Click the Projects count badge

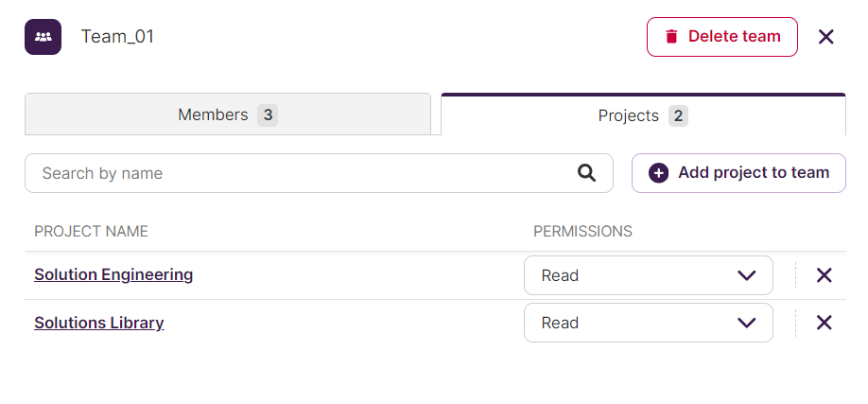click(678, 115)
